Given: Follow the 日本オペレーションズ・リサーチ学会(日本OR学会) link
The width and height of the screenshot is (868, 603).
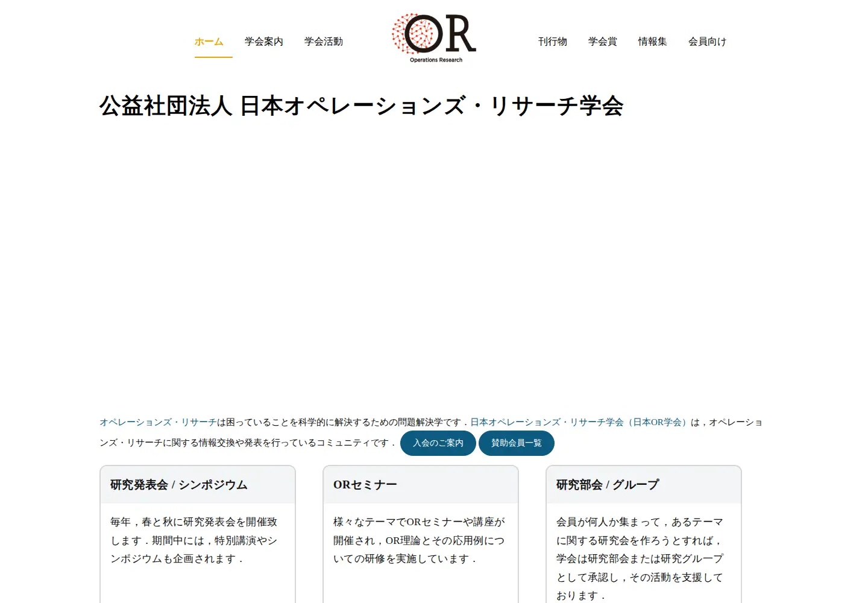Looking at the screenshot, I should (579, 423).
